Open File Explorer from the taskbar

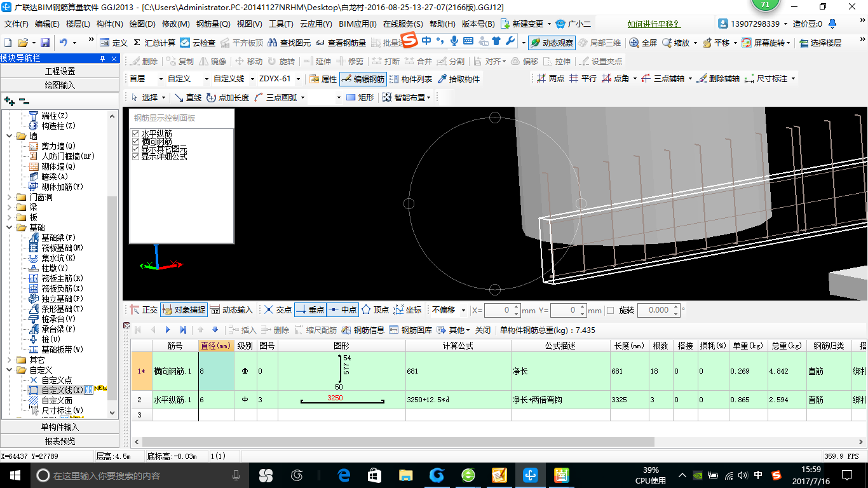coord(405,475)
